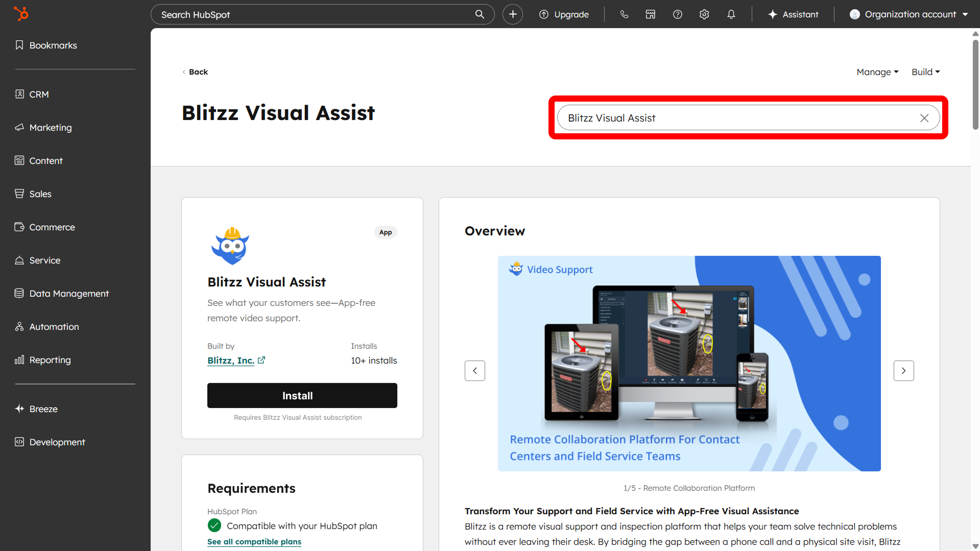980x551 pixels.
Task: Click the Blitzz owl app logo
Action: (230, 246)
